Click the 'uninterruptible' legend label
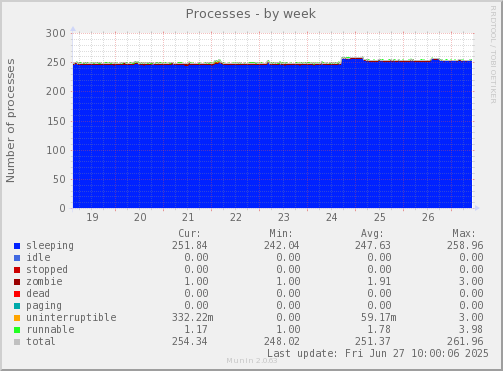Screen dimensions: 503x371 coord(71,317)
